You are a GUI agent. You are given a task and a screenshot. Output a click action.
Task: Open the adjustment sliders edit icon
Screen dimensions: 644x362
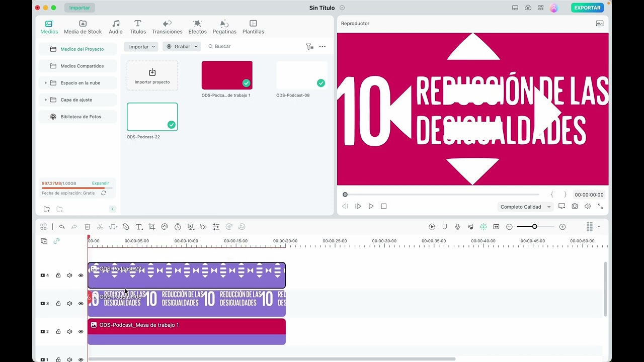coord(216,227)
